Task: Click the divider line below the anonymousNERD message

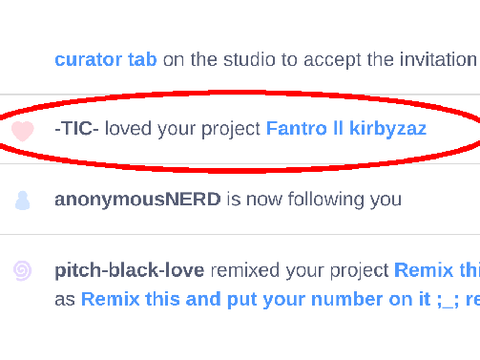Action: pos(240,234)
